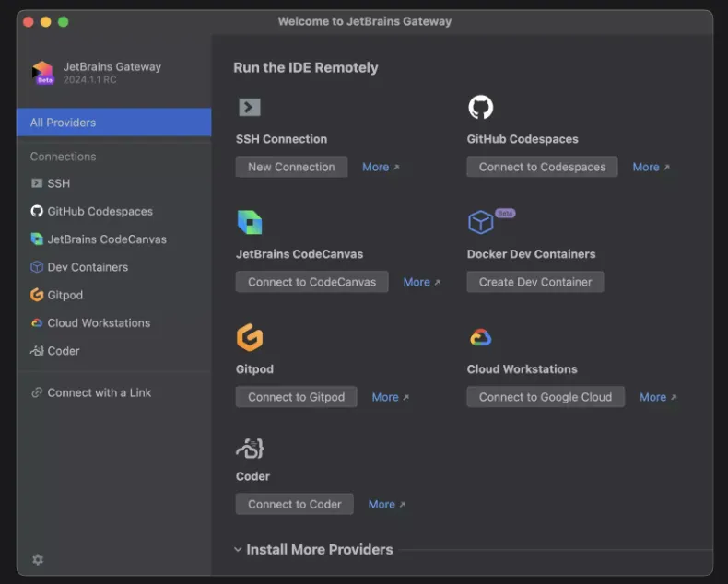Click the large Coder logo

pos(251,449)
